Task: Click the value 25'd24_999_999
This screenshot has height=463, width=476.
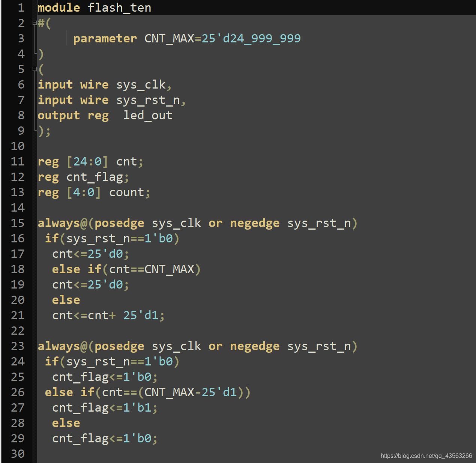Action: click(251, 38)
